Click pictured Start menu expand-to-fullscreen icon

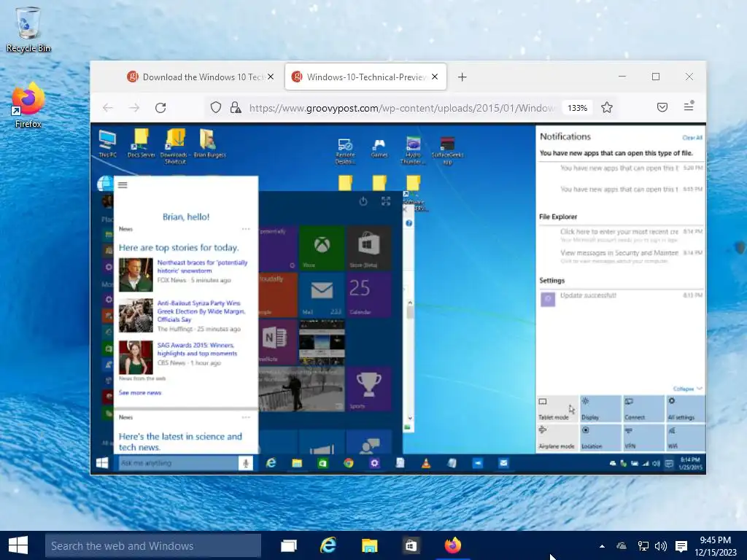(x=386, y=201)
